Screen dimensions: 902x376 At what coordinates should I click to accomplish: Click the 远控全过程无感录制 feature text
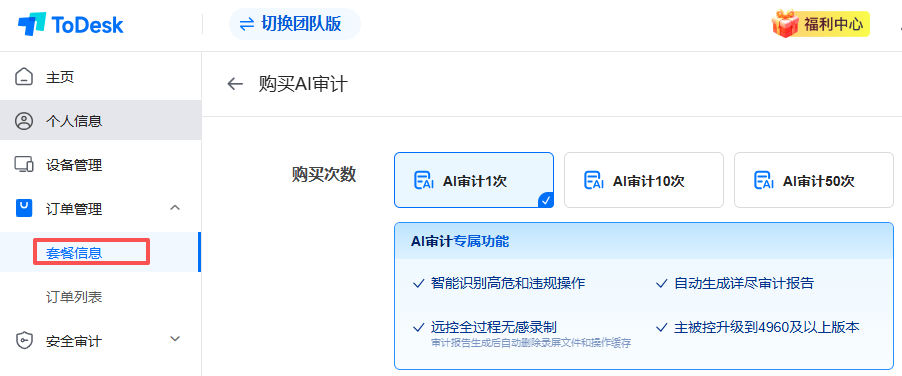pyautogui.click(x=494, y=328)
